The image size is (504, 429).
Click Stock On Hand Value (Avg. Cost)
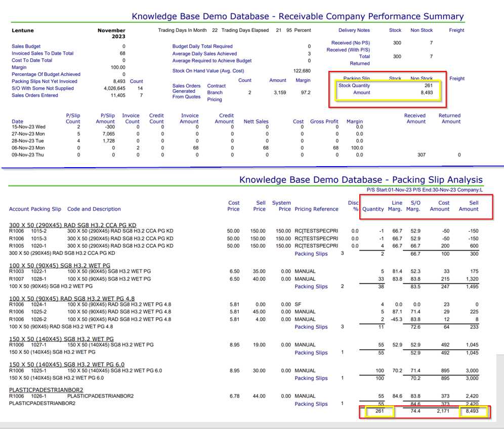[x=208, y=71]
